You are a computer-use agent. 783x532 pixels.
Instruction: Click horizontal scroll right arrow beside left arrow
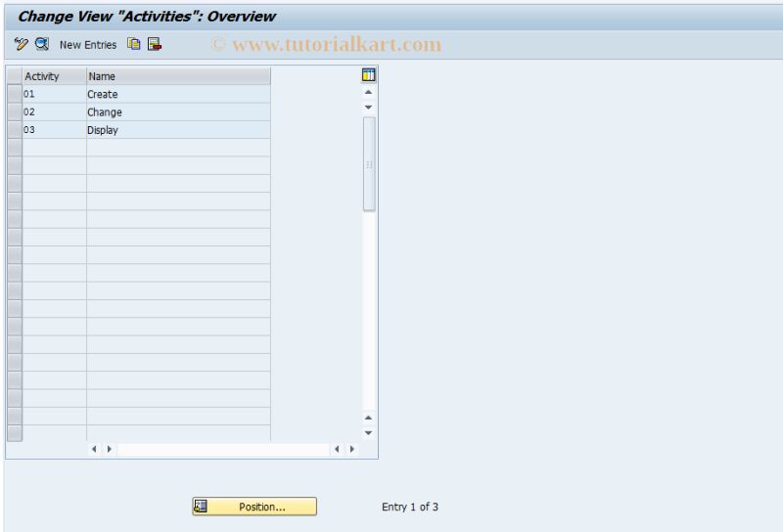(109, 449)
